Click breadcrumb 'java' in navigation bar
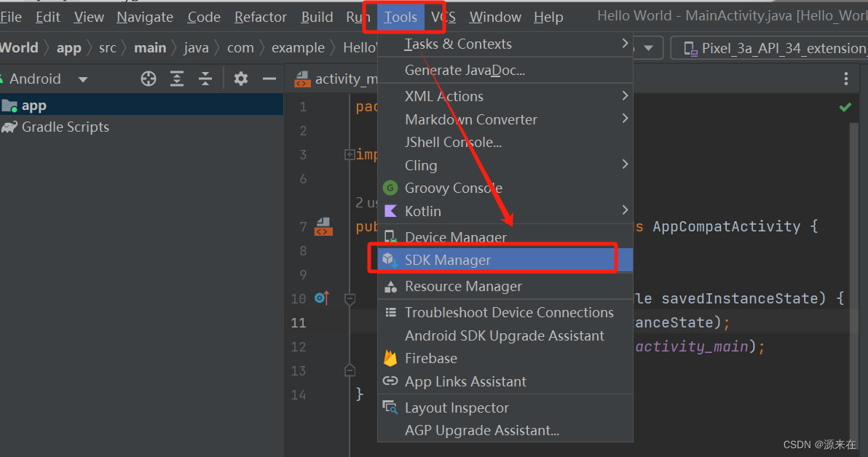The image size is (868, 457). point(196,48)
